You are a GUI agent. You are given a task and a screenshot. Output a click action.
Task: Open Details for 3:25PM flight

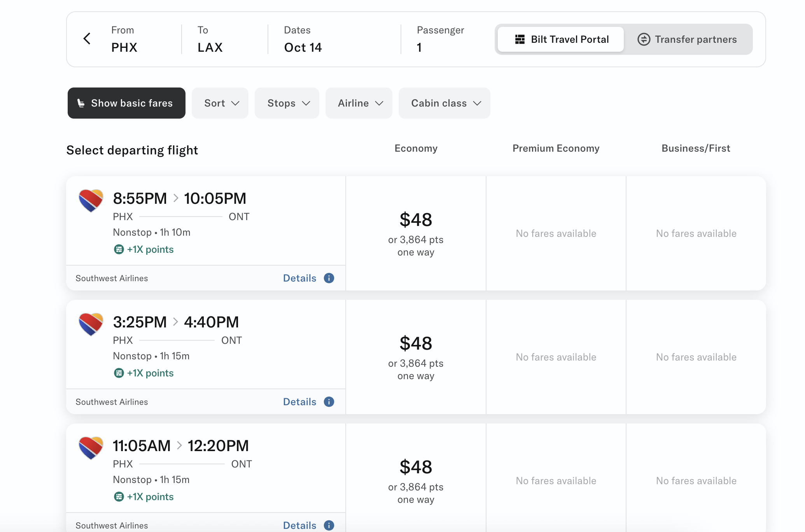pos(299,402)
